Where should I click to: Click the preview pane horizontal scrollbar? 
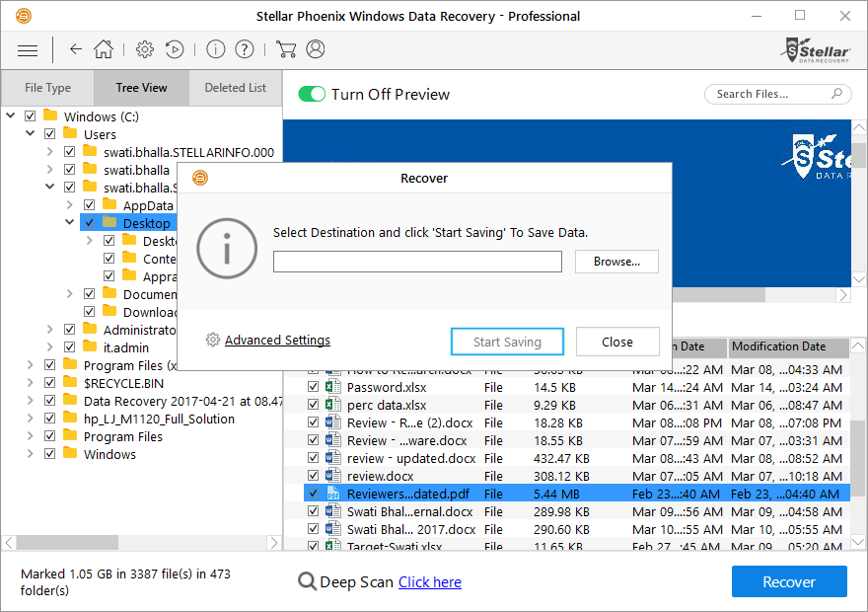click(719, 295)
